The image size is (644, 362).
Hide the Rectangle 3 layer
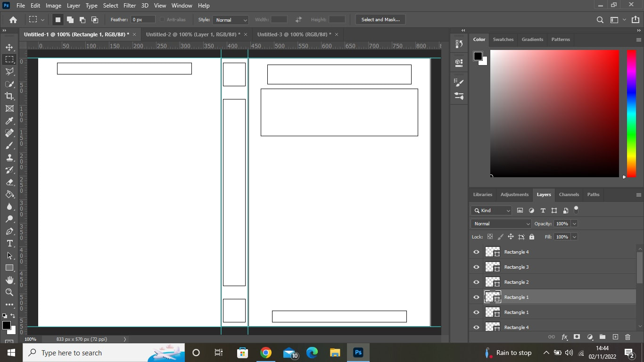point(476,267)
